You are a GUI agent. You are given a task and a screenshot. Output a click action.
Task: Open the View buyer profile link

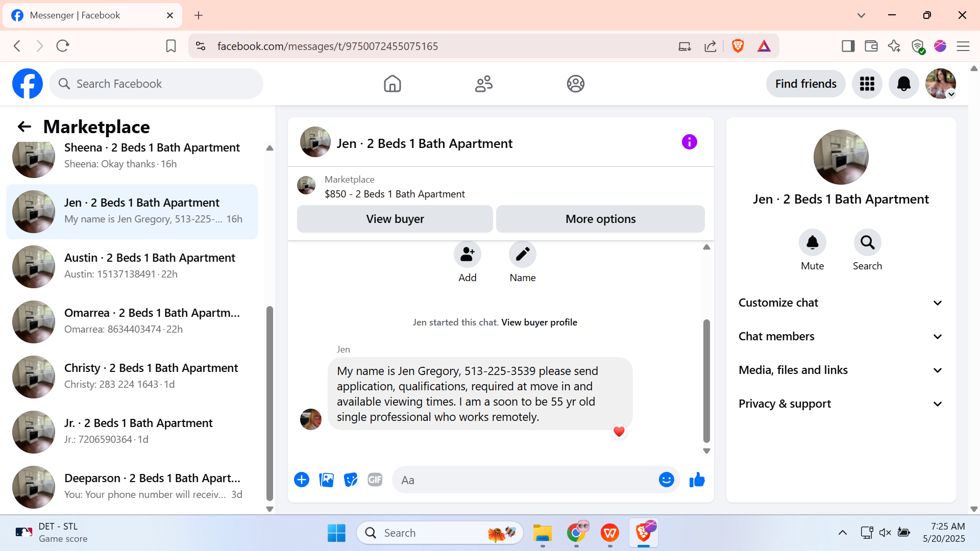coord(539,322)
